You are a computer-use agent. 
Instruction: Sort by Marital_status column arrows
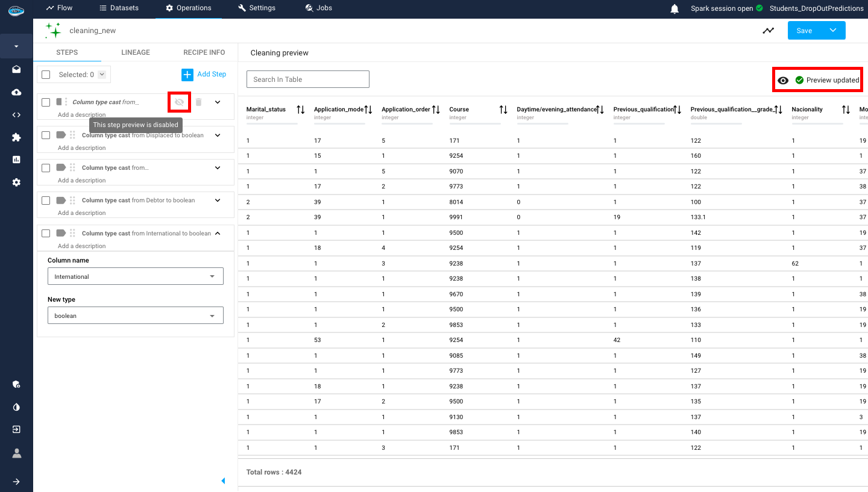click(x=300, y=110)
